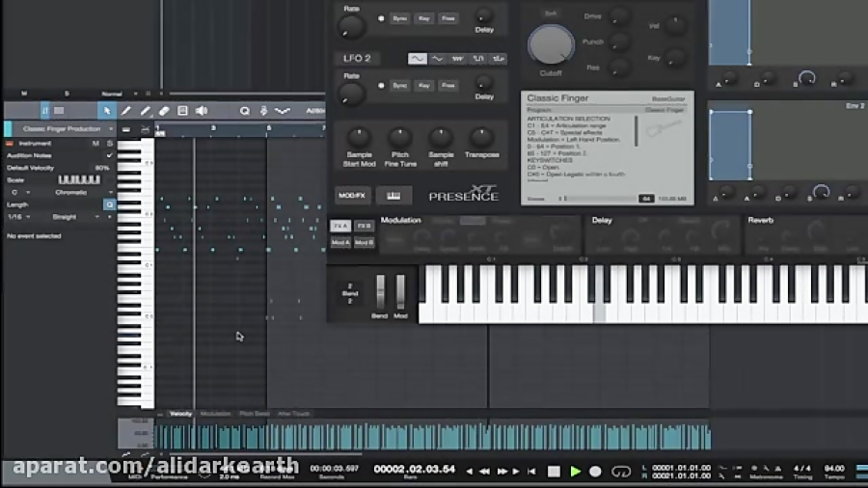Toggle the instrument monitor indicator icon
The image size is (868, 488).
coord(10,144)
